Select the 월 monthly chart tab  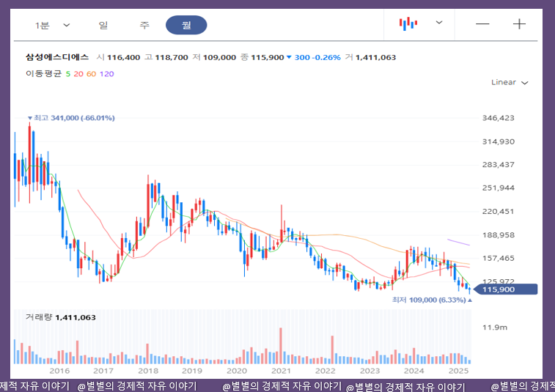tap(186, 25)
